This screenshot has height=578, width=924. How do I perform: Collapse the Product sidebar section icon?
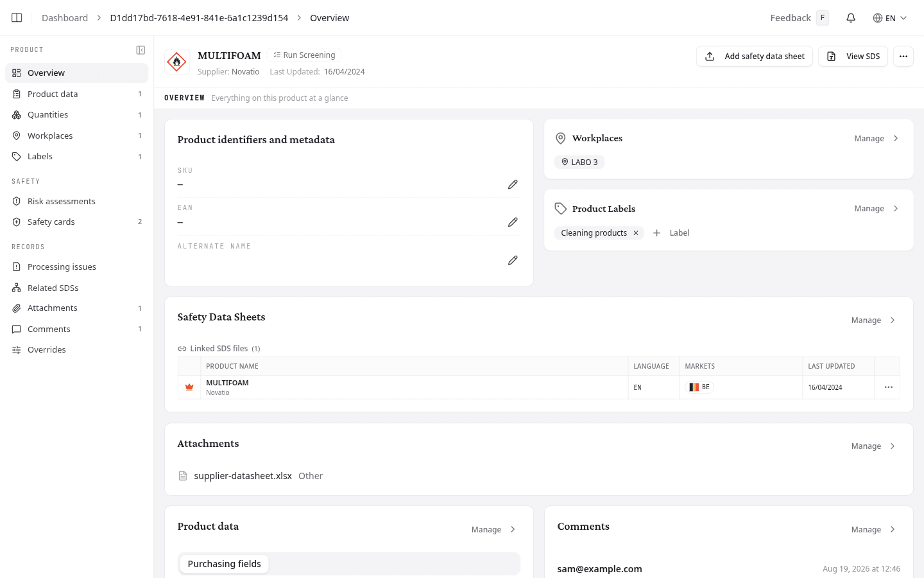141,50
